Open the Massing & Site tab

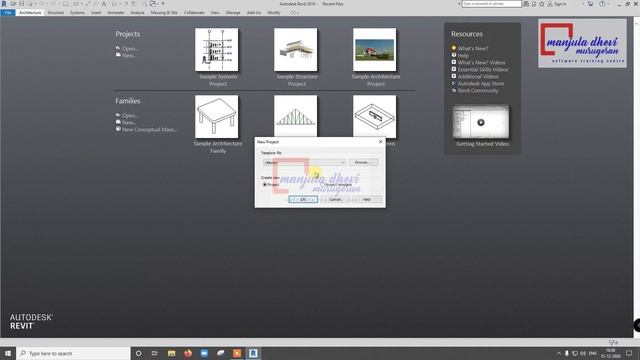[164, 13]
